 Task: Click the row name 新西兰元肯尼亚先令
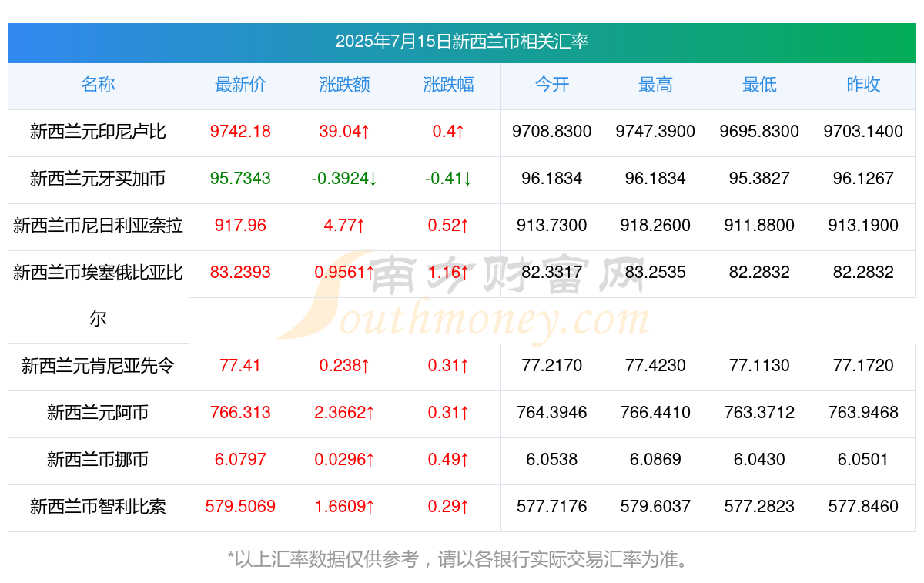98,366
